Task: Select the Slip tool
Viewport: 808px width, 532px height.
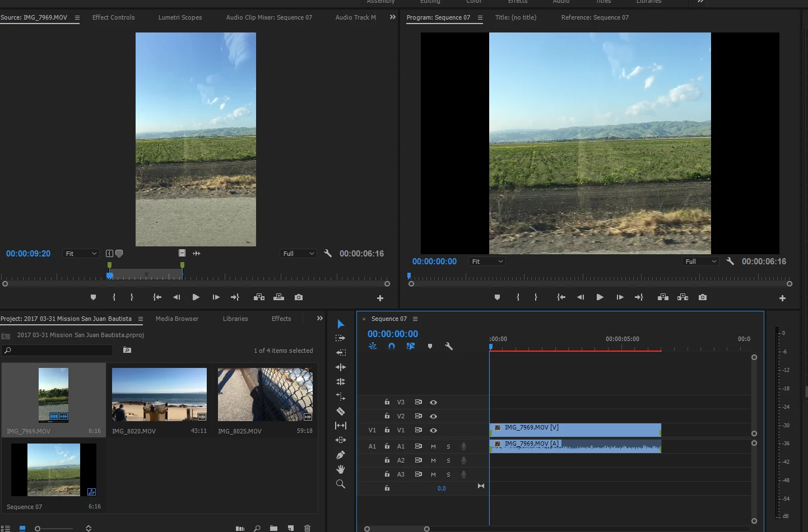Action: point(341,426)
